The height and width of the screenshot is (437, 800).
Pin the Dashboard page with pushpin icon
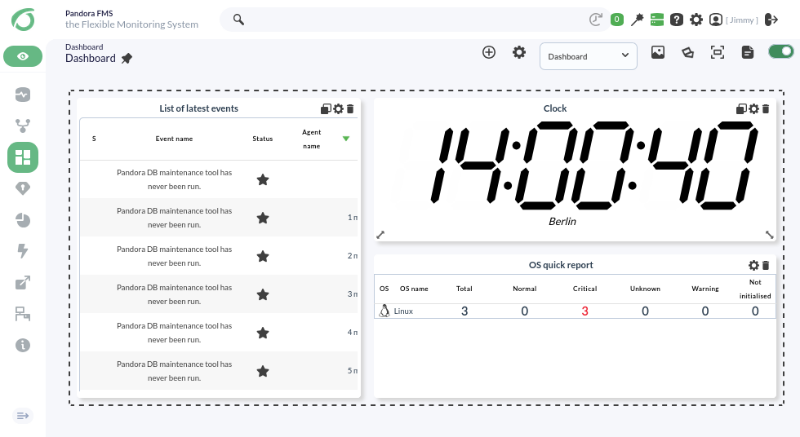127,59
